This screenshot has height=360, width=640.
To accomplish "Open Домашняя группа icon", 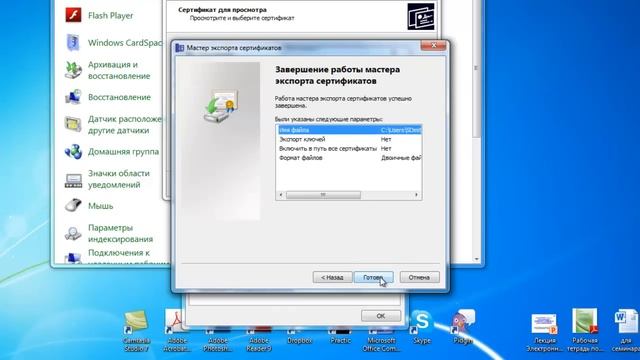I will [x=73, y=151].
